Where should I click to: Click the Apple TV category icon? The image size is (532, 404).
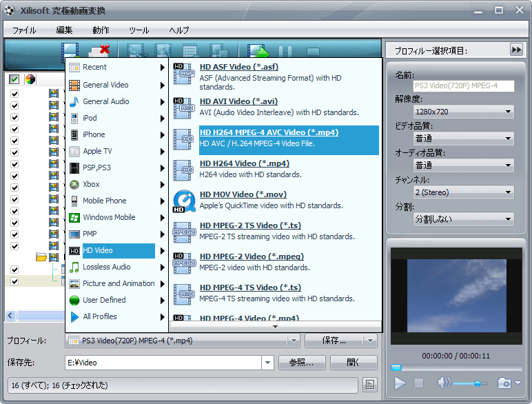pyautogui.click(x=74, y=152)
